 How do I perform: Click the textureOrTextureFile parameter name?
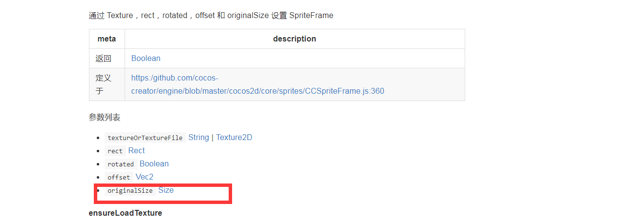[145, 138]
